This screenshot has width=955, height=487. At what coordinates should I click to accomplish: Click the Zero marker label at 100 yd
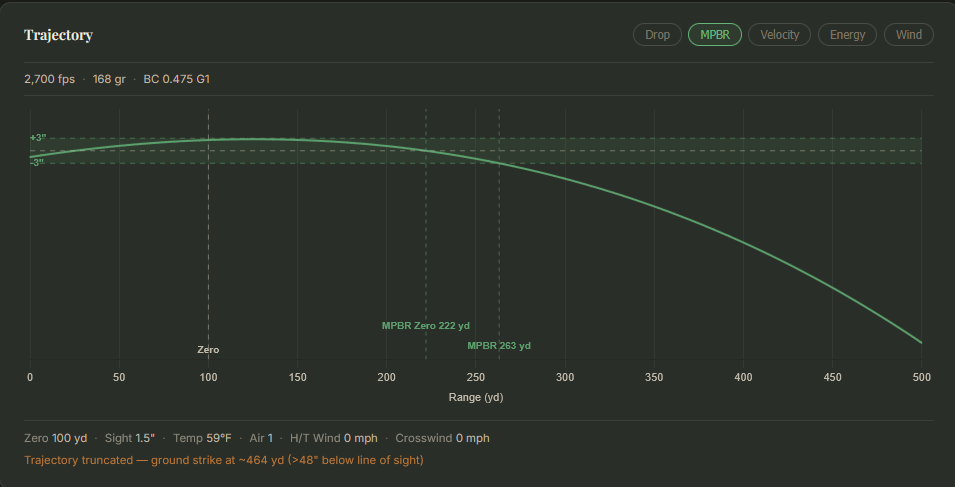click(x=208, y=350)
